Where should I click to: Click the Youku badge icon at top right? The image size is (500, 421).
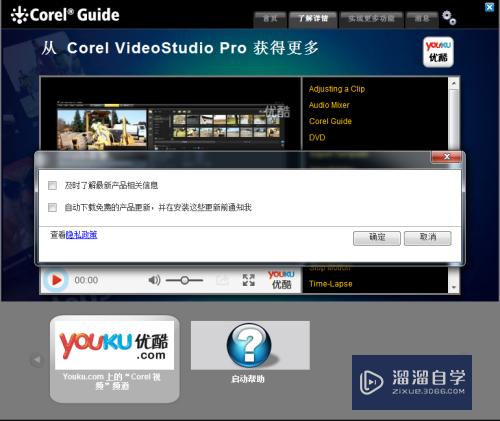click(x=438, y=52)
